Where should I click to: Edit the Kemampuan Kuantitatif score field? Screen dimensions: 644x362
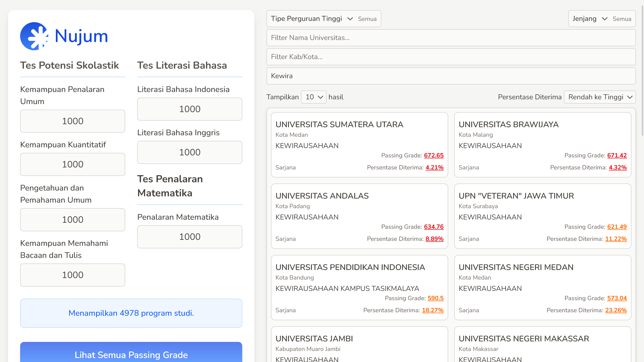coord(73,164)
